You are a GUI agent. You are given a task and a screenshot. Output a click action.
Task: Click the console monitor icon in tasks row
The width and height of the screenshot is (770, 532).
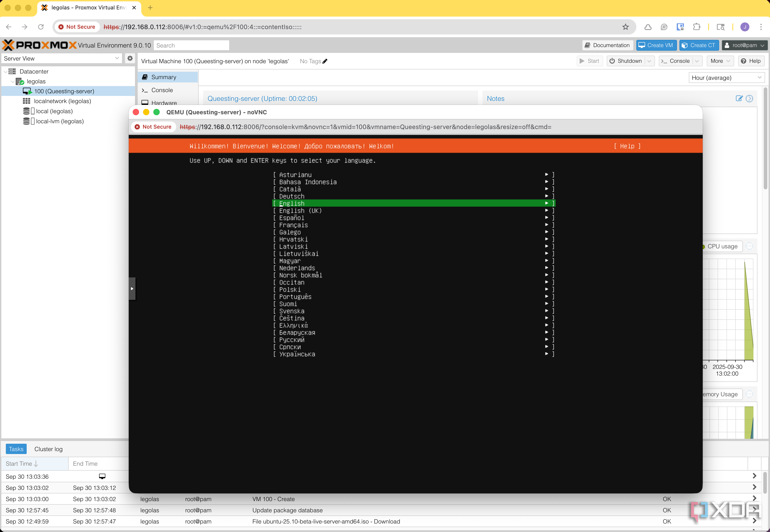click(x=102, y=476)
